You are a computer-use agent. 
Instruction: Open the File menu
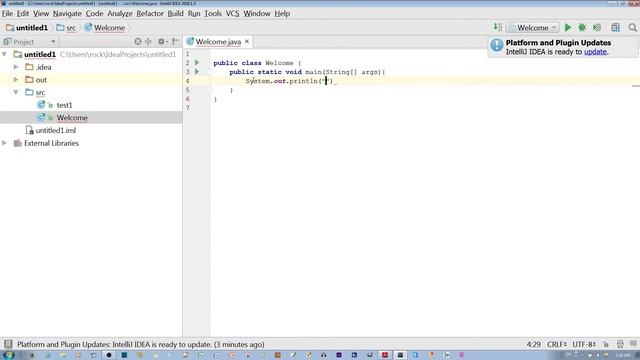[x=7, y=13]
